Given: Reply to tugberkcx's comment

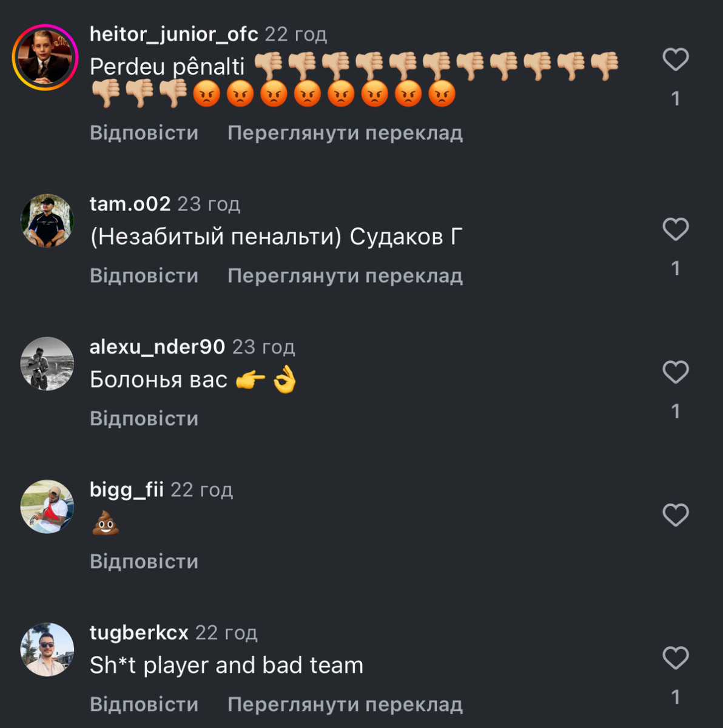Looking at the screenshot, I should point(144,704).
